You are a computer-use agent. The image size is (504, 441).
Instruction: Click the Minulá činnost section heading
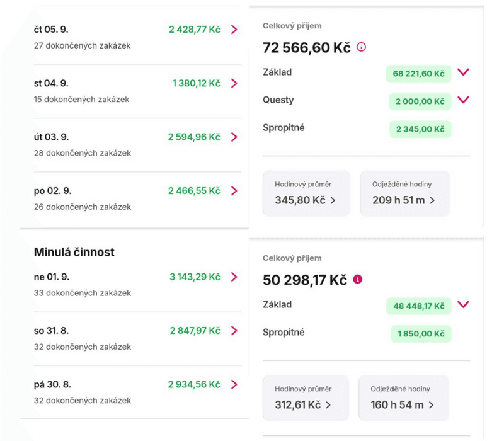[74, 252]
